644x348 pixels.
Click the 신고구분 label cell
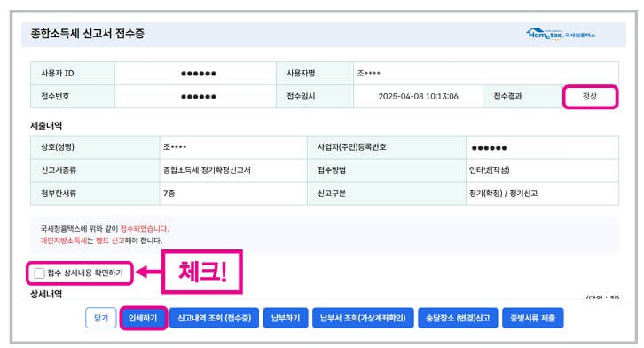click(x=387, y=194)
